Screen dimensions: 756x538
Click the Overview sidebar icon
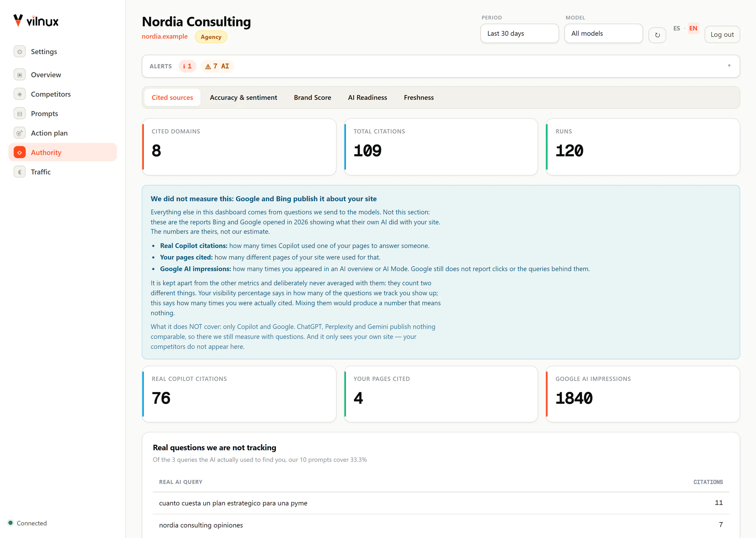(19, 75)
